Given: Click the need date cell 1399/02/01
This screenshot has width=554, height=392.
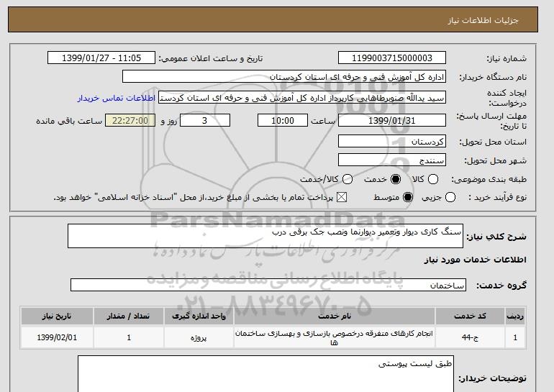Looking at the screenshot, I should (x=57, y=337).
